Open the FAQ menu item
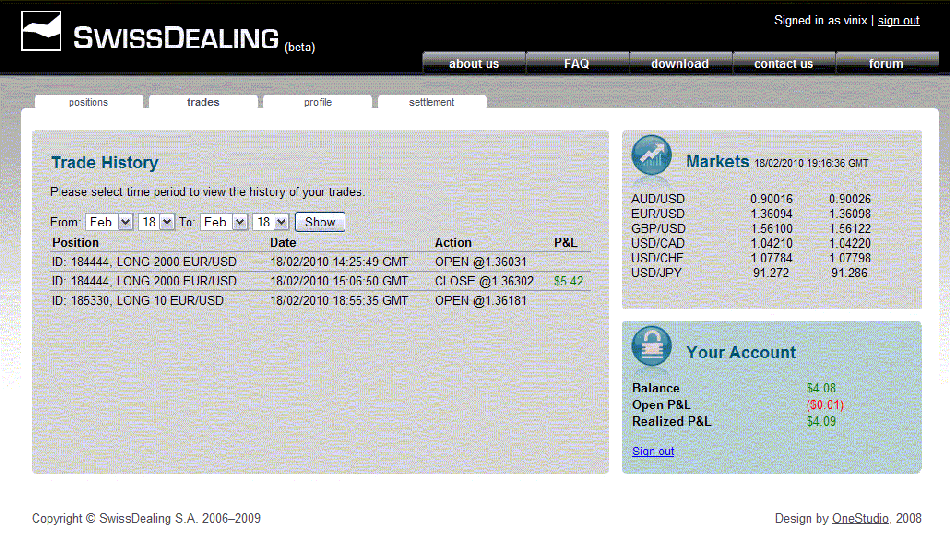Screen dimensions: 950x558 [577, 64]
